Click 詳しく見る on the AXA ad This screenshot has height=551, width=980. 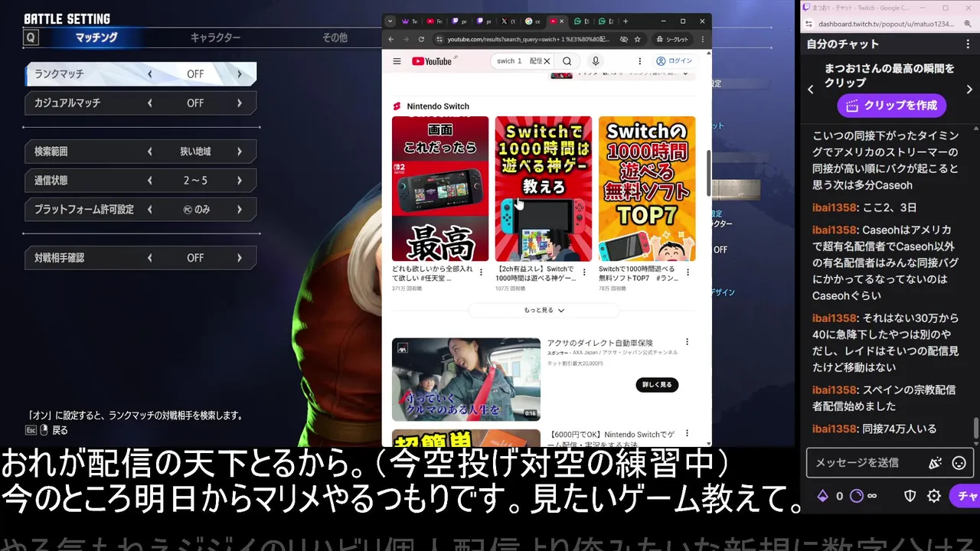(657, 384)
